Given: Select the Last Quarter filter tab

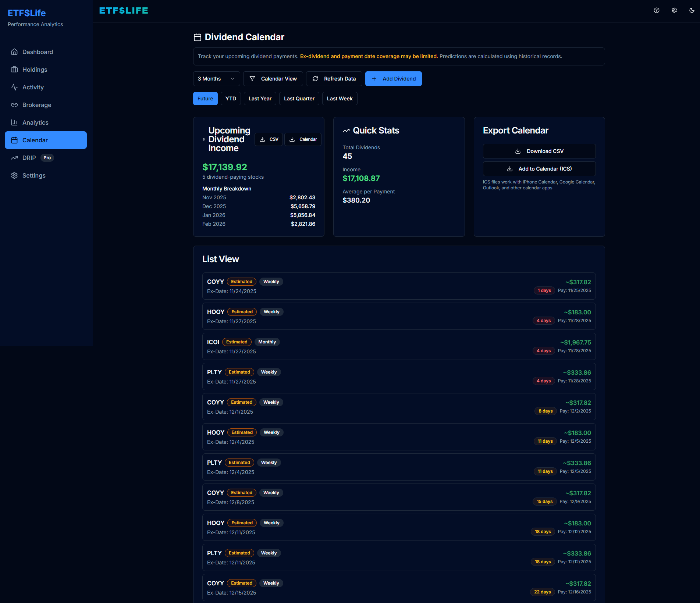Looking at the screenshot, I should 299,99.
